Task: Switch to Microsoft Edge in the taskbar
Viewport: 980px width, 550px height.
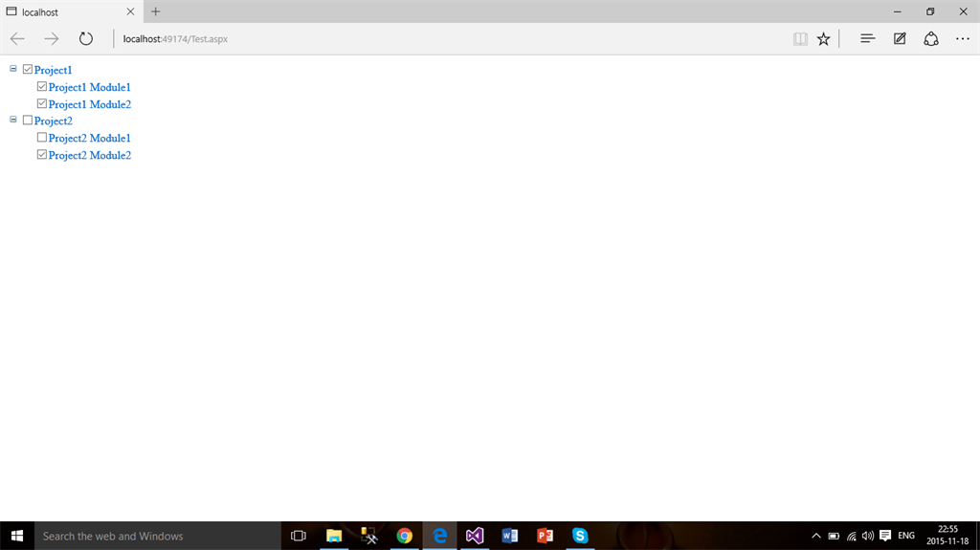Action: point(440,536)
